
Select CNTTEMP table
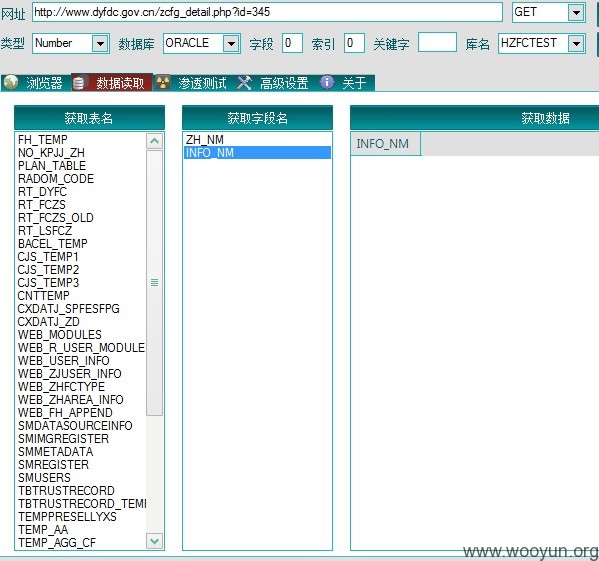(44, 296)
